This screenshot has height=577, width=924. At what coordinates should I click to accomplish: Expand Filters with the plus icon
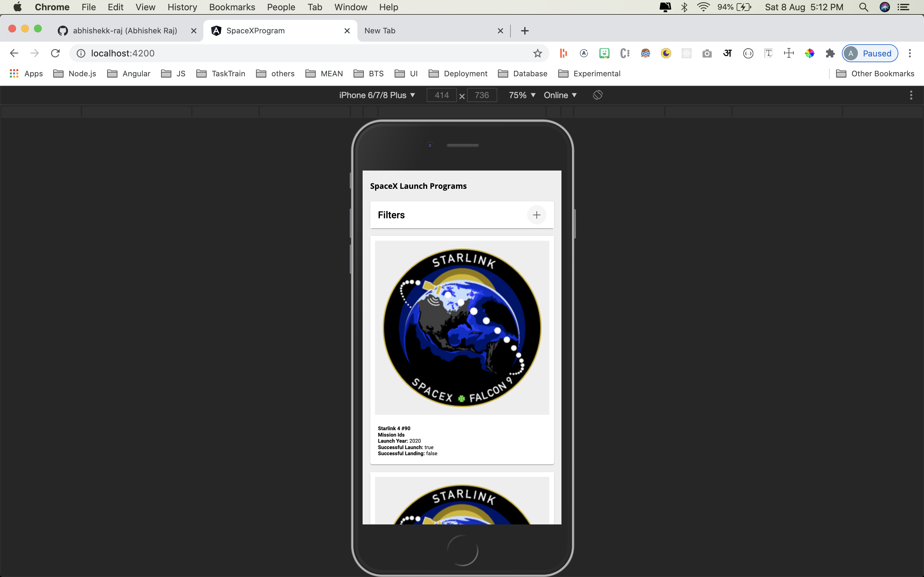click(x=536, y=215)
